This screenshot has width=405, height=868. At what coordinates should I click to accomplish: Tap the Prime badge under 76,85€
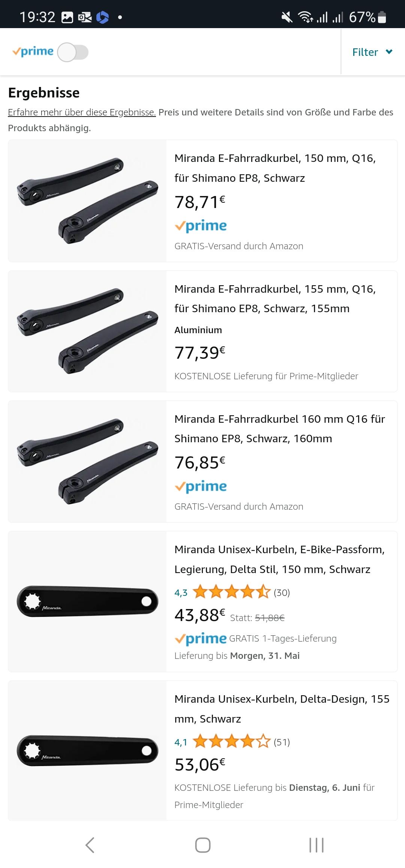tap(201, 486)
